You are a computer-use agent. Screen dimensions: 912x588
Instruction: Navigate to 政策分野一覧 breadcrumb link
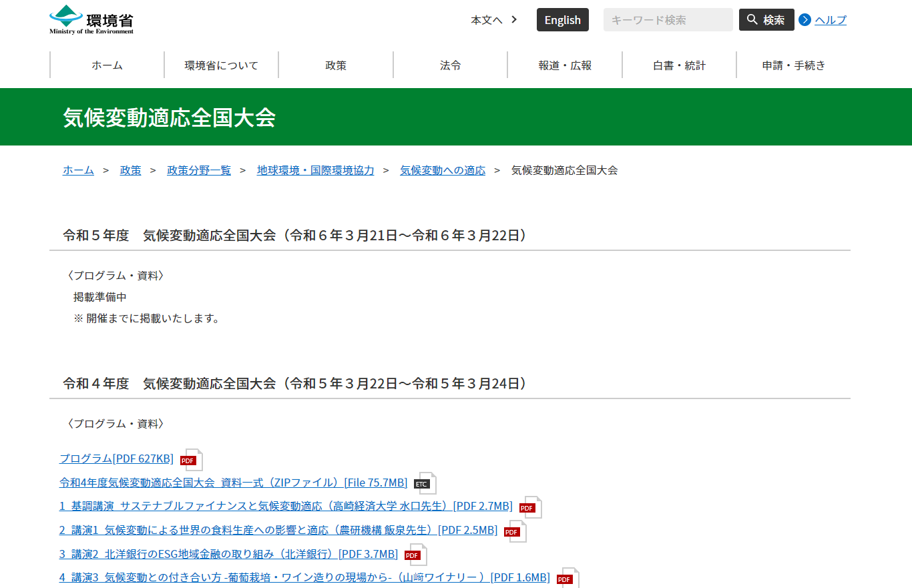tap(199, 170)
